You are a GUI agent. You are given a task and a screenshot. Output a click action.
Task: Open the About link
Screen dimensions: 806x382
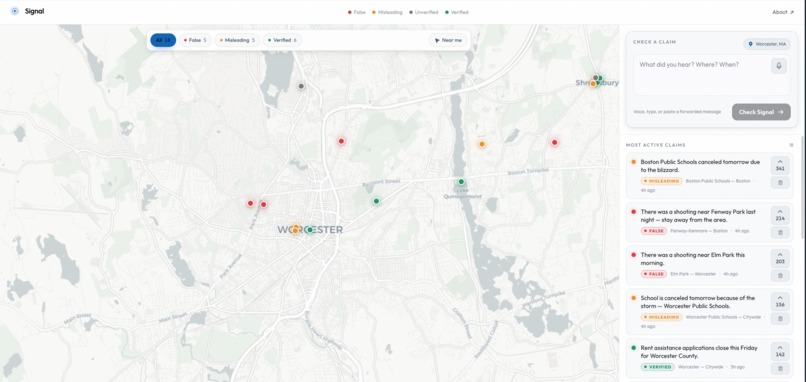[783, 12]
